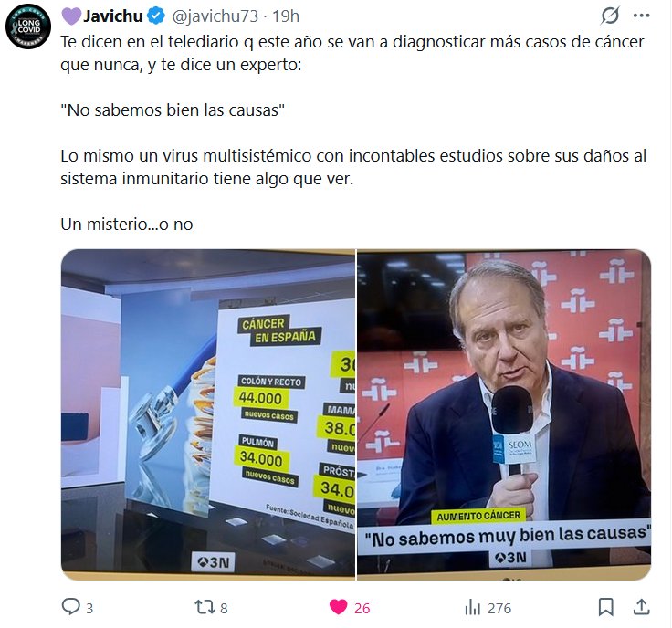This screenshot has height=628, width=672.
Task: Click the view count 276
Action: 499,608
